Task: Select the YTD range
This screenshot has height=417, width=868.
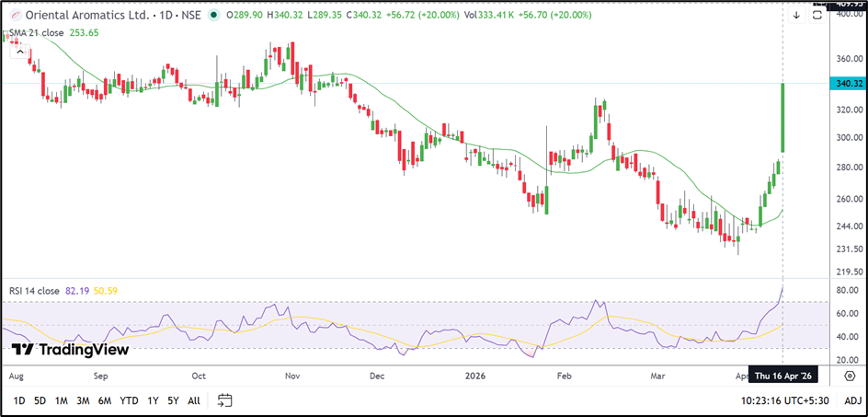Action: [x=130, y=400]
